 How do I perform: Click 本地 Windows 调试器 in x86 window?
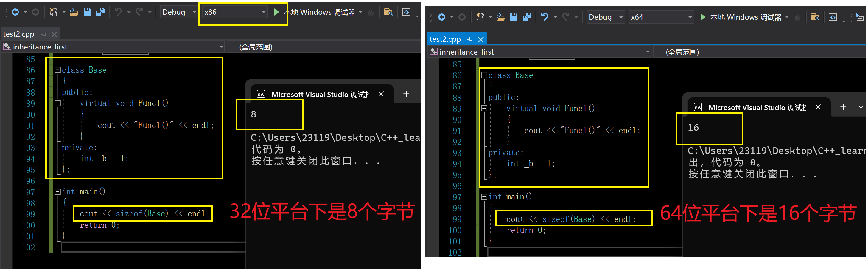tap(319, 12)
